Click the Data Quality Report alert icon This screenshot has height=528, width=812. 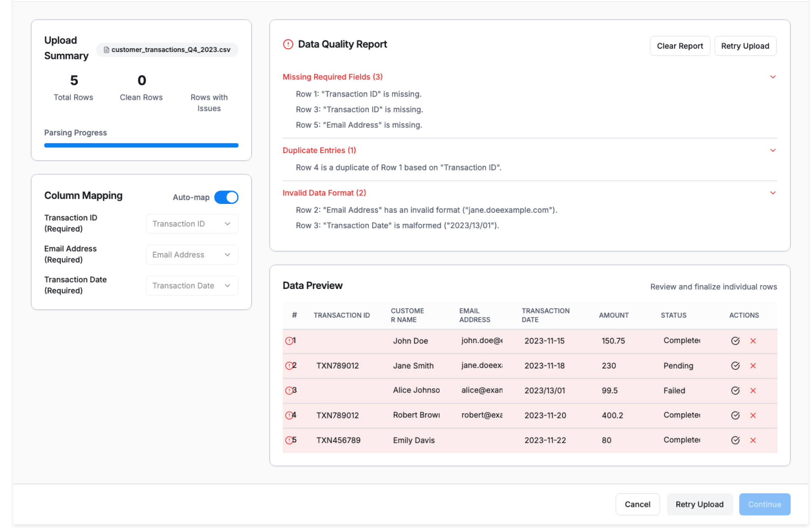click(288, 44)
